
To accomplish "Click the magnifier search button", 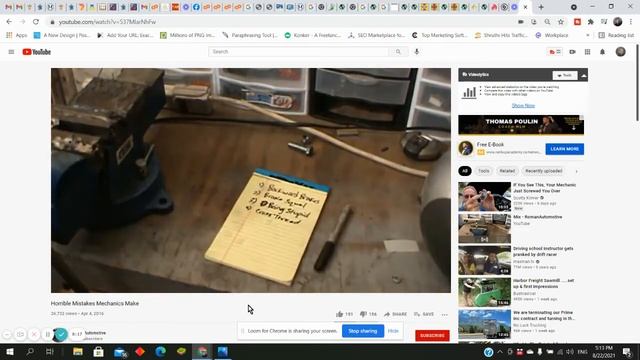I will tap(398, 52).
